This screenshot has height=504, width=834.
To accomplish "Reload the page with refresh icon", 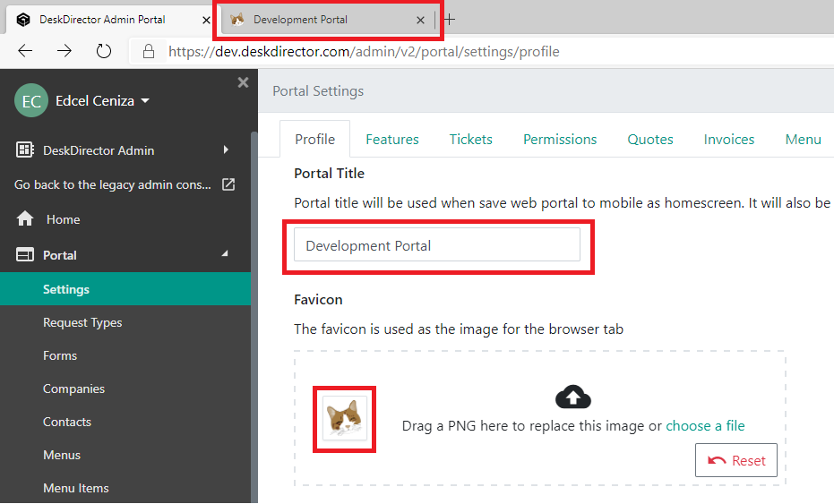I will coord(104,51).
